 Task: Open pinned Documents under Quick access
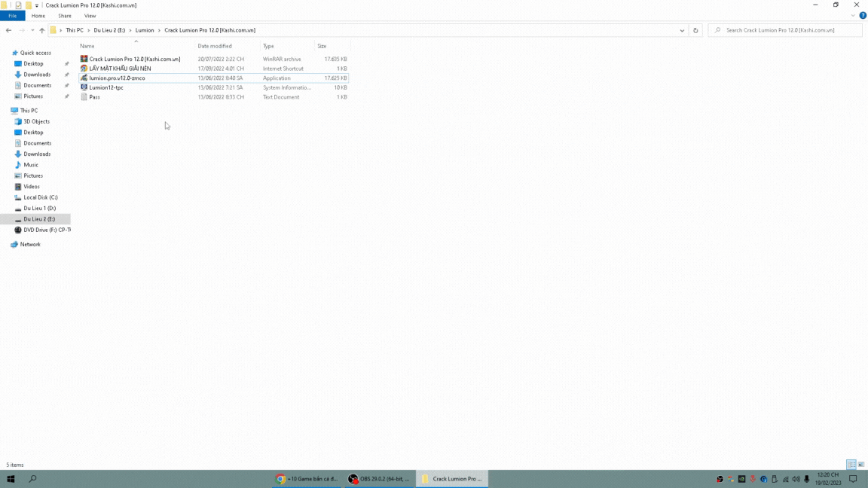(37, 85)
